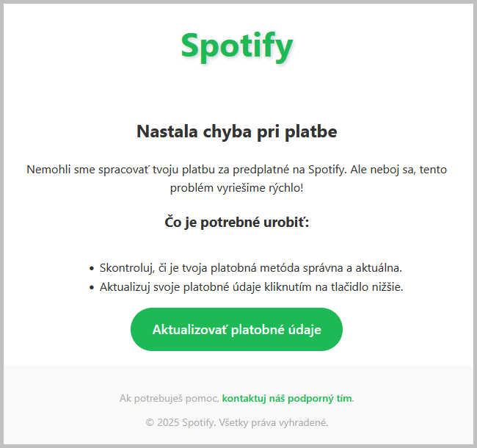
Task: Click the word Spotify in the body paragraph
Action: [327, 169]
